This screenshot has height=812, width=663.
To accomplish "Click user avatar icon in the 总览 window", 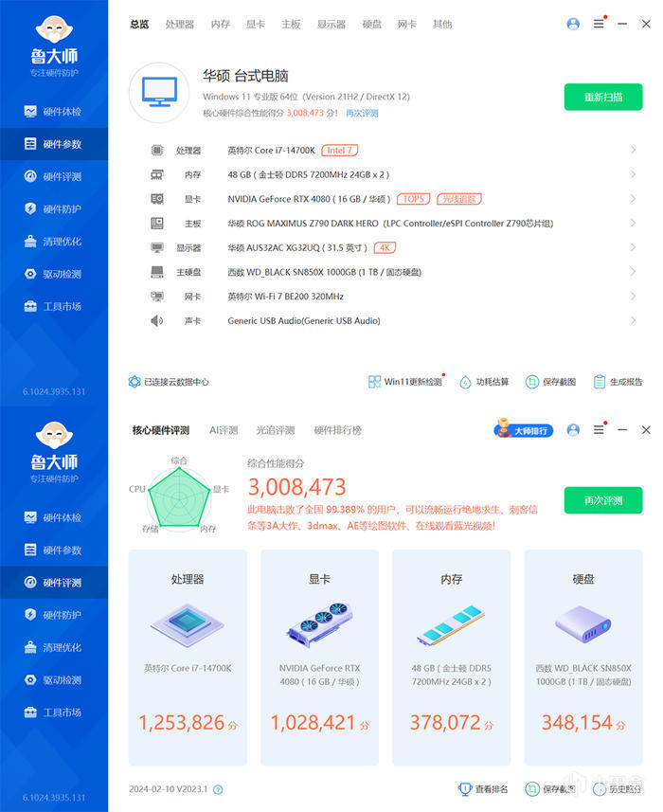I will [573, 24].
